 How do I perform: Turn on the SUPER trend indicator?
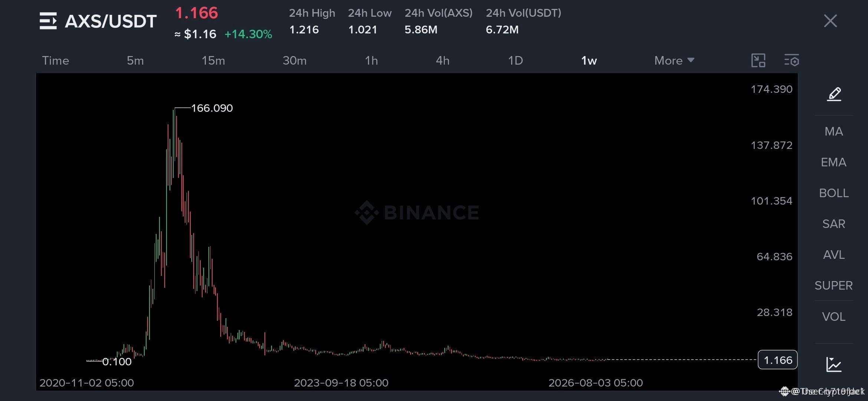pyautogui.click(x=834, y=286)
